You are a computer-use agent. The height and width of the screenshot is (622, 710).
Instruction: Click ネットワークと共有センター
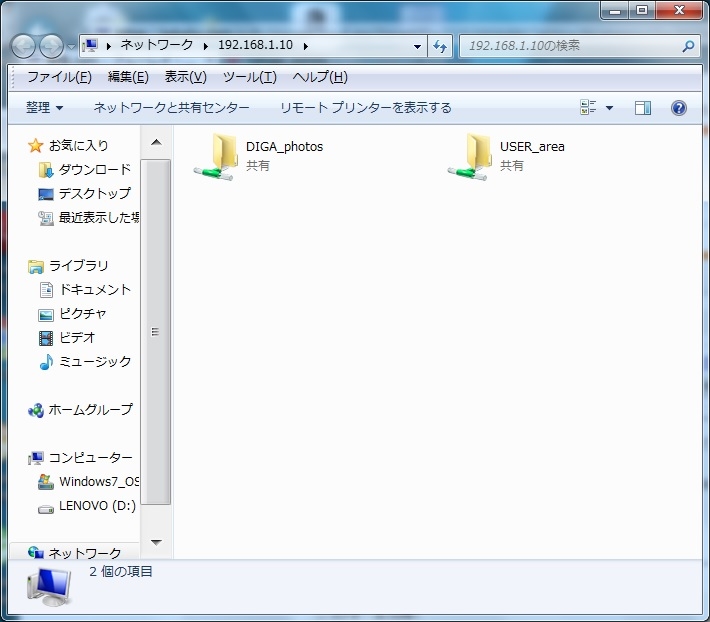(x=171, y=108)
